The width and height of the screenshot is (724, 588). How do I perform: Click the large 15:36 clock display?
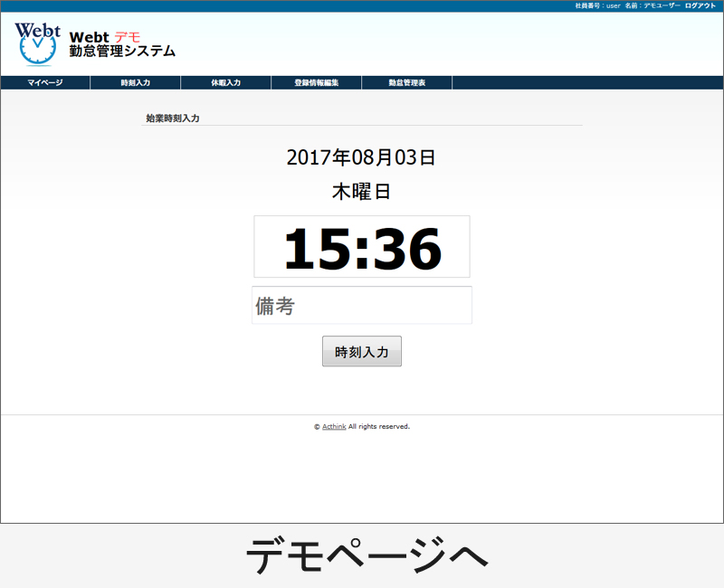362,248
